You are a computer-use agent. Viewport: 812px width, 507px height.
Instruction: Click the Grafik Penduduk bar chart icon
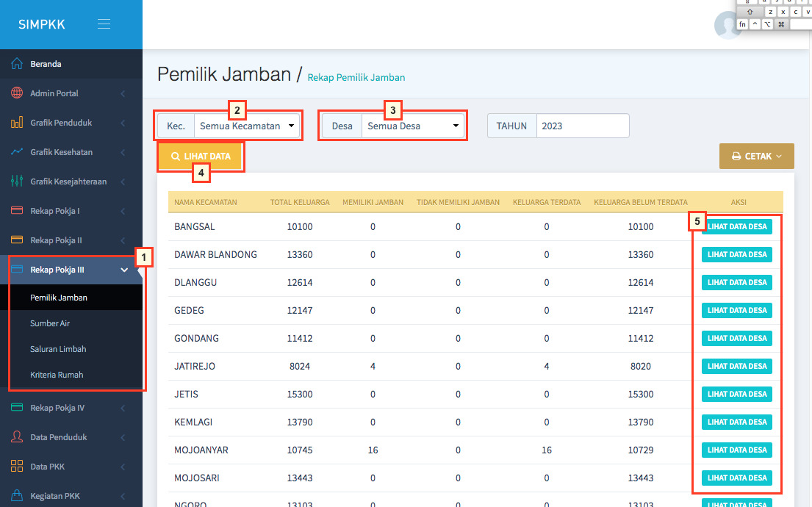pyautogui.click(x=17, y=123)
